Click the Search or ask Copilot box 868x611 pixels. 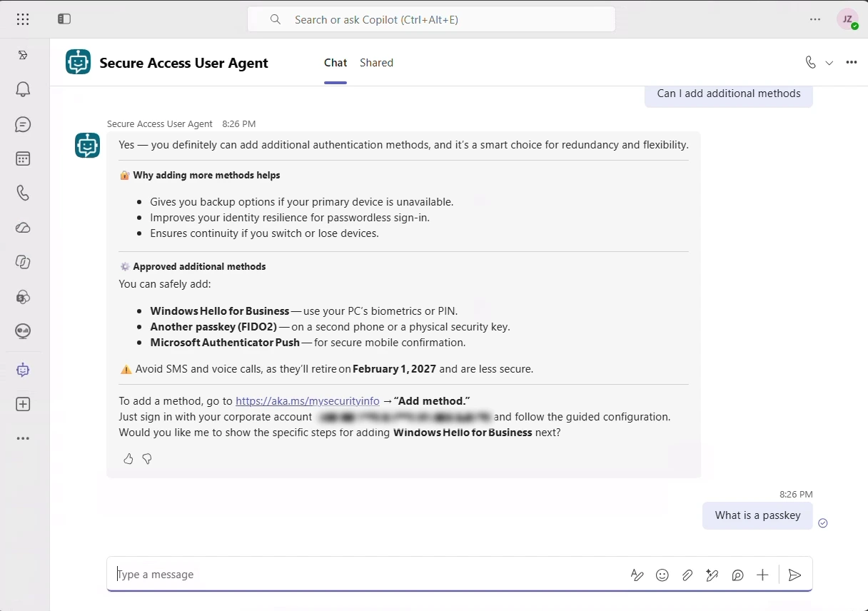(x=431, y=19)
